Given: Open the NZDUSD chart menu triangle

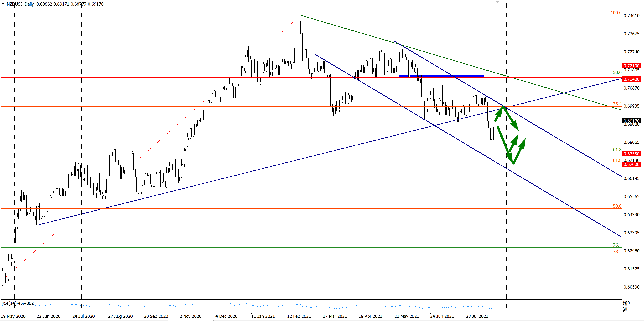Looking at the screenshot, I should point(3,4).
